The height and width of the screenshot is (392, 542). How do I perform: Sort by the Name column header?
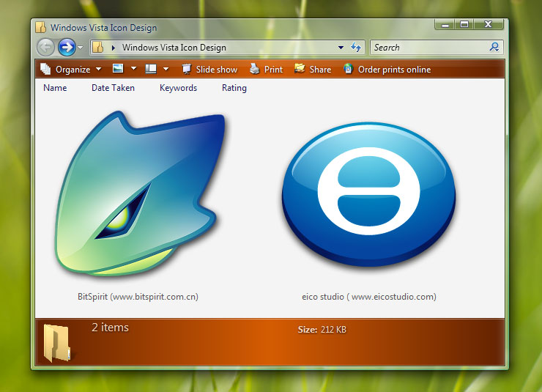(x=55, y=88)
